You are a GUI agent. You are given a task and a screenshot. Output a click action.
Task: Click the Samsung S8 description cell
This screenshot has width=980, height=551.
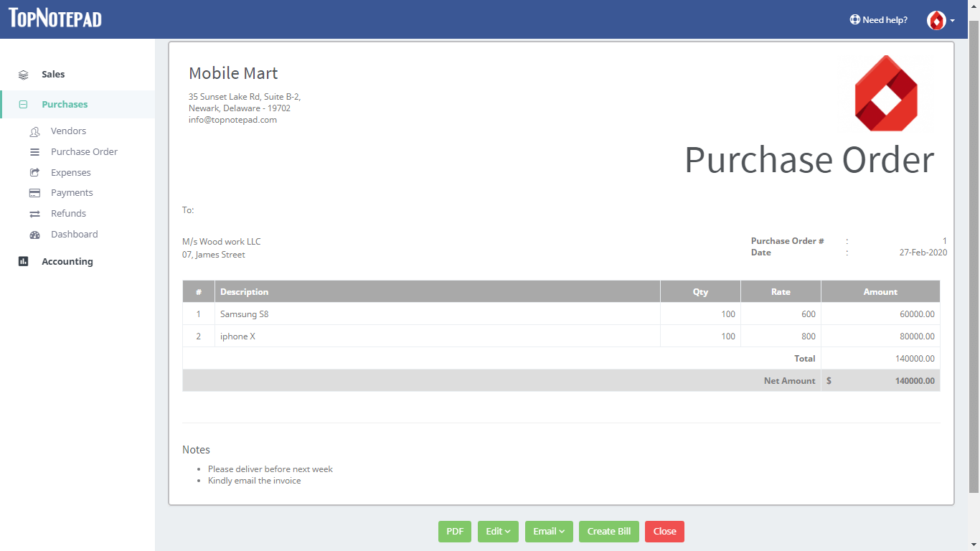tap(438, 314)
